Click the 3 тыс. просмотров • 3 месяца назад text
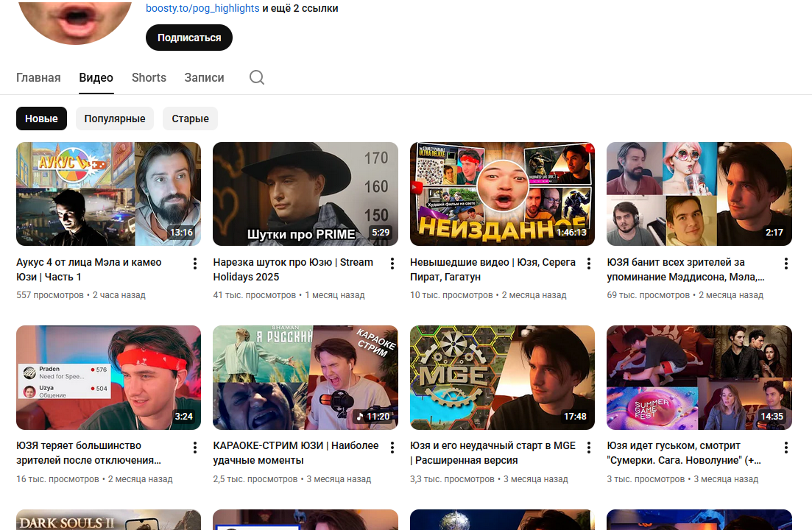Viewport: 812px width, 530px height. [682, 479]
